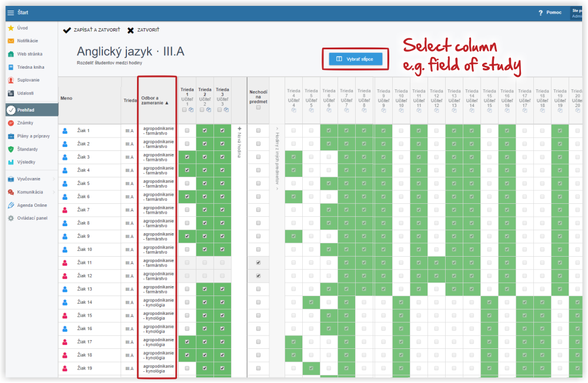Toggle the Trieda 3 header checkbox
The height and width of the screenshot is (383, 588).
219,110
